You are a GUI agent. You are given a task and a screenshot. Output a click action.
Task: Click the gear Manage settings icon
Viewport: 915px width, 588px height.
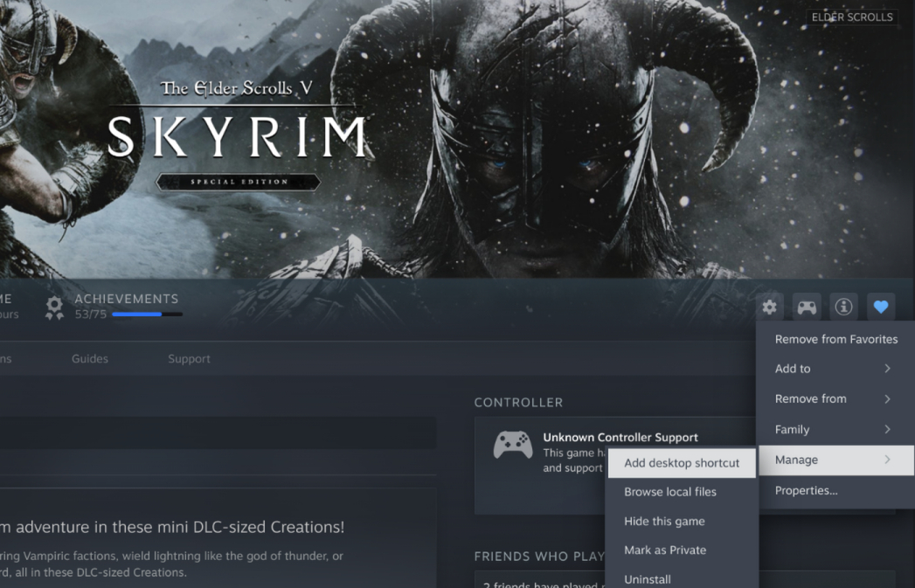[769, 307]
